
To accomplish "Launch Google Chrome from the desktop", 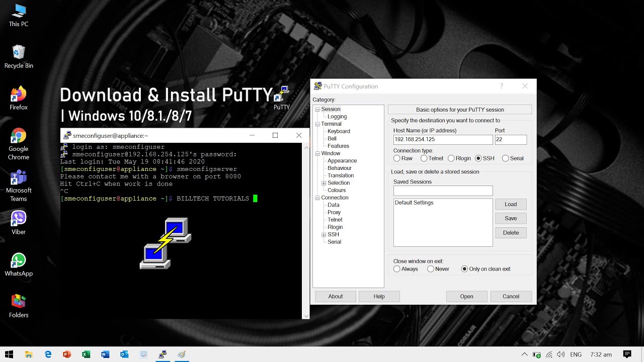I will pos(19,144).
